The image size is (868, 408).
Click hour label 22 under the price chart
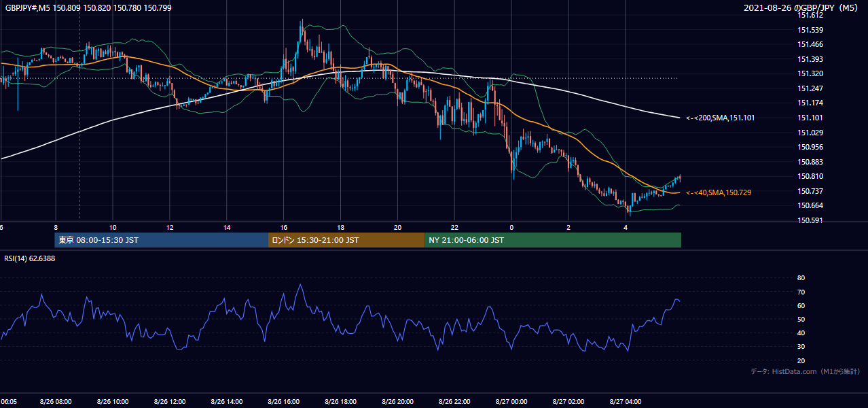454,227
